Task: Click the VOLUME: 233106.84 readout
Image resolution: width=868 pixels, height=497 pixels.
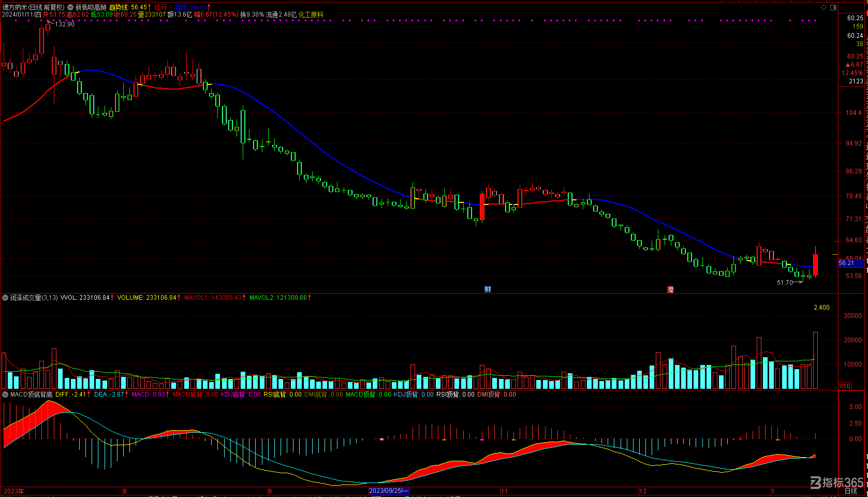Action: coord(146,298)
